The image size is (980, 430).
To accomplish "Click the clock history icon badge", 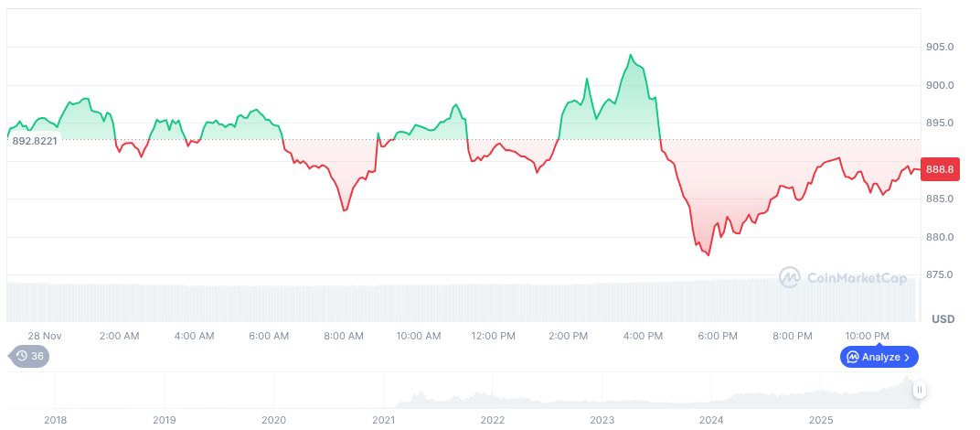I will coord(22,357).
